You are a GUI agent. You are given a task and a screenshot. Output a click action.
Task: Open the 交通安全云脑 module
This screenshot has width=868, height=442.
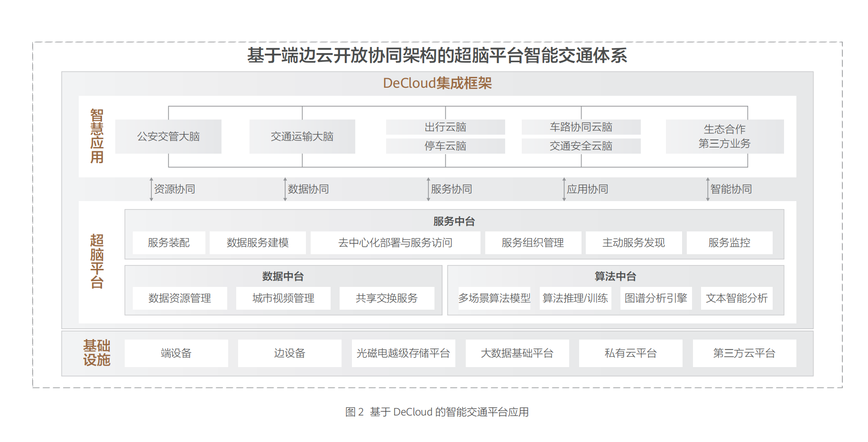581,146
